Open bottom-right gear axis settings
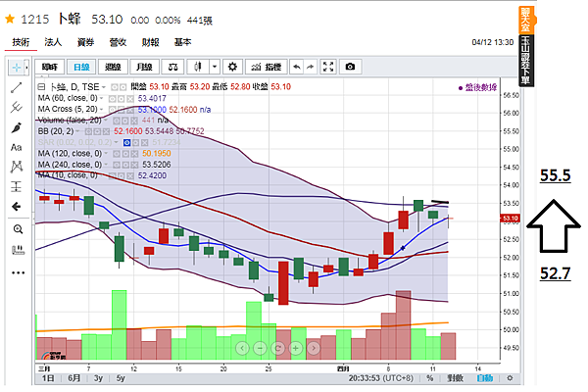The height and width of the screenshot is (392, 588). point(510,378)
